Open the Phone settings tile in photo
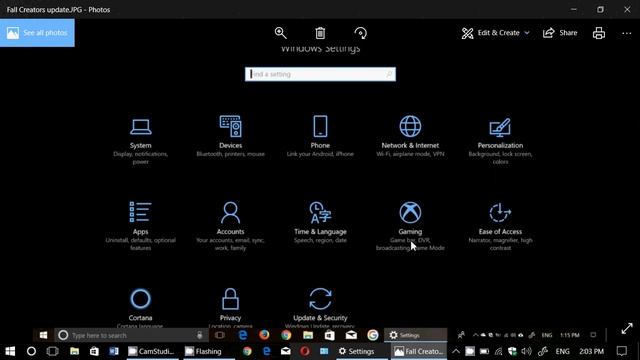 [320, 136]
